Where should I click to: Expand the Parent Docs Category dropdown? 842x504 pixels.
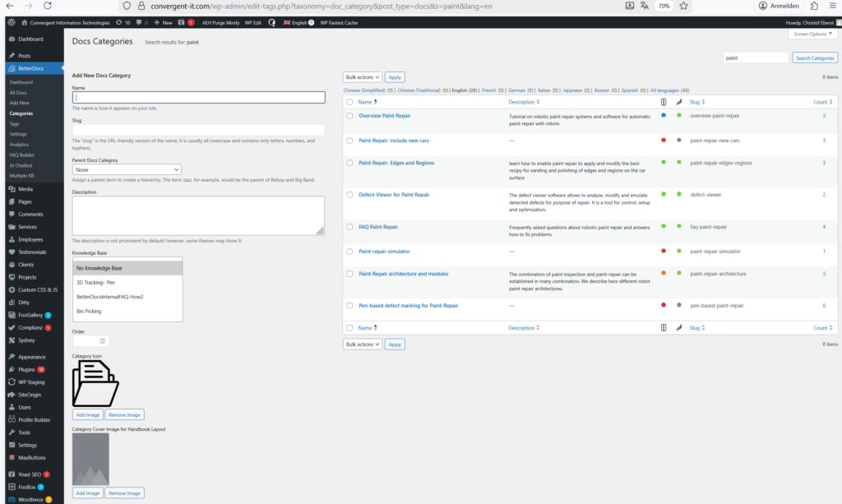click(127, 169)
